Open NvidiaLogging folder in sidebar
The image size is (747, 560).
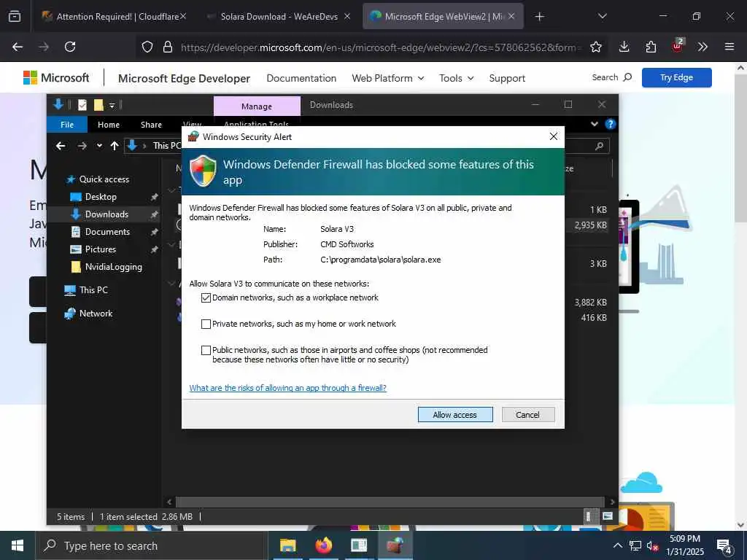point(113,267)
